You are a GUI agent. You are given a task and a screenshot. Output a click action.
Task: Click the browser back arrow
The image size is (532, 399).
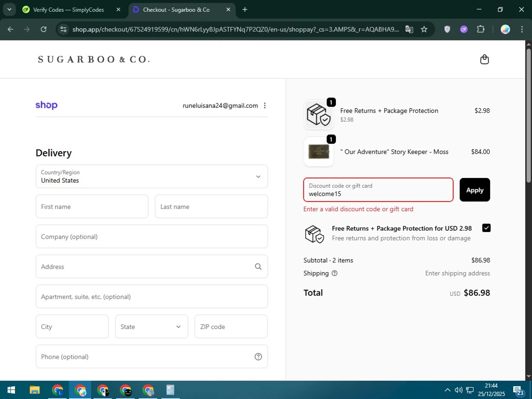coord(10,29)
